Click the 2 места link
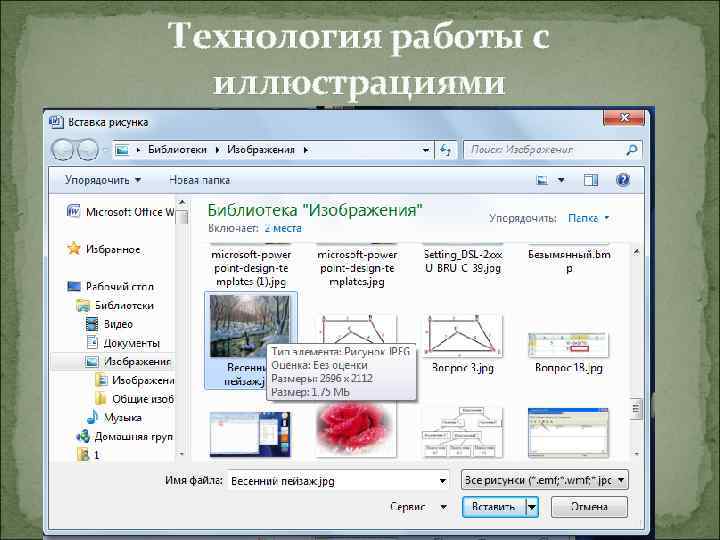 [283, 228]
